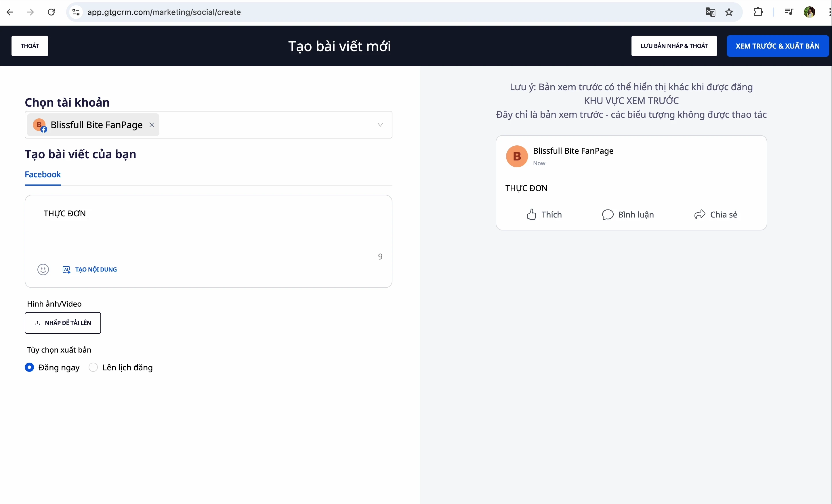Bookmark this page with the star
Viewport: 832px width, 504px height.
click(729, 12)
